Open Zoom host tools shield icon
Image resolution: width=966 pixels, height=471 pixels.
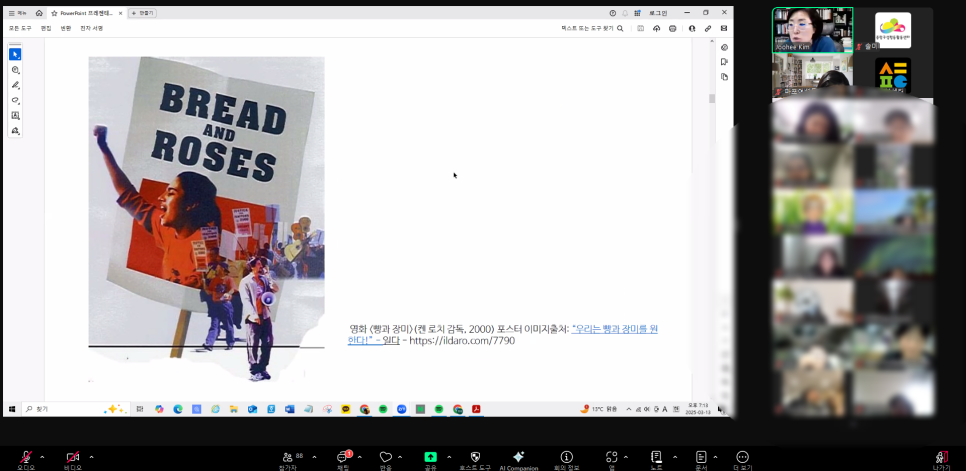[x=475, y=460]
